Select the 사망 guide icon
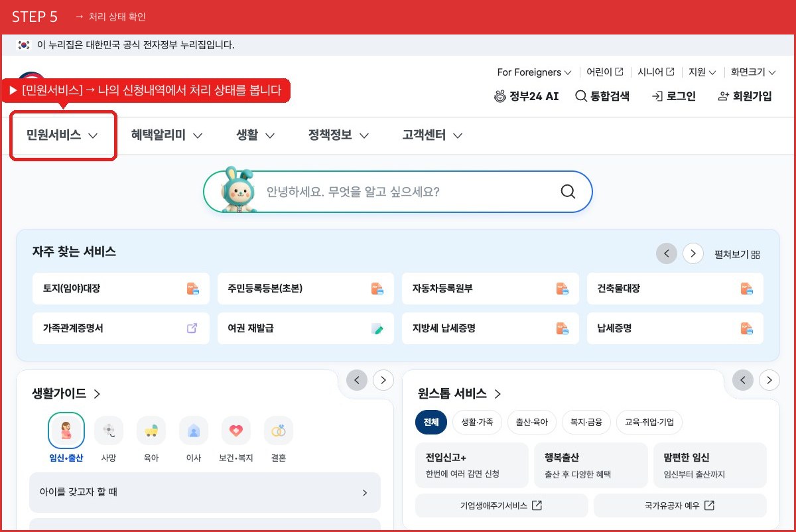 click(109, 438)
